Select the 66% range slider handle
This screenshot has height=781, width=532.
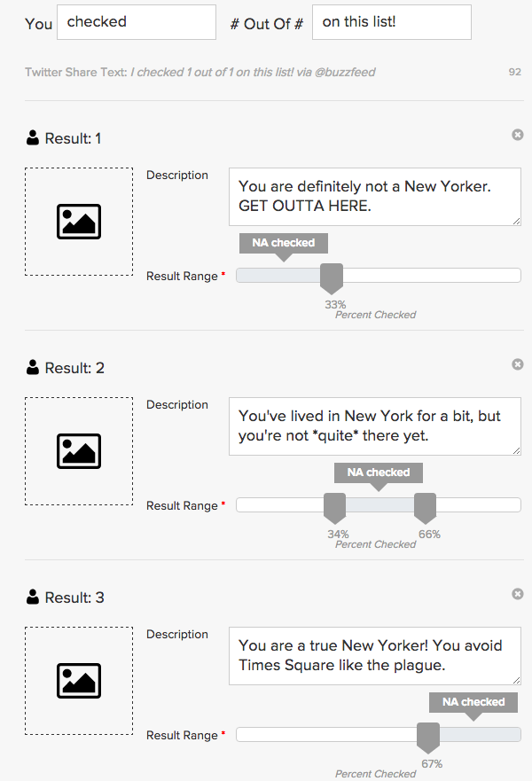tap(425, 508)
